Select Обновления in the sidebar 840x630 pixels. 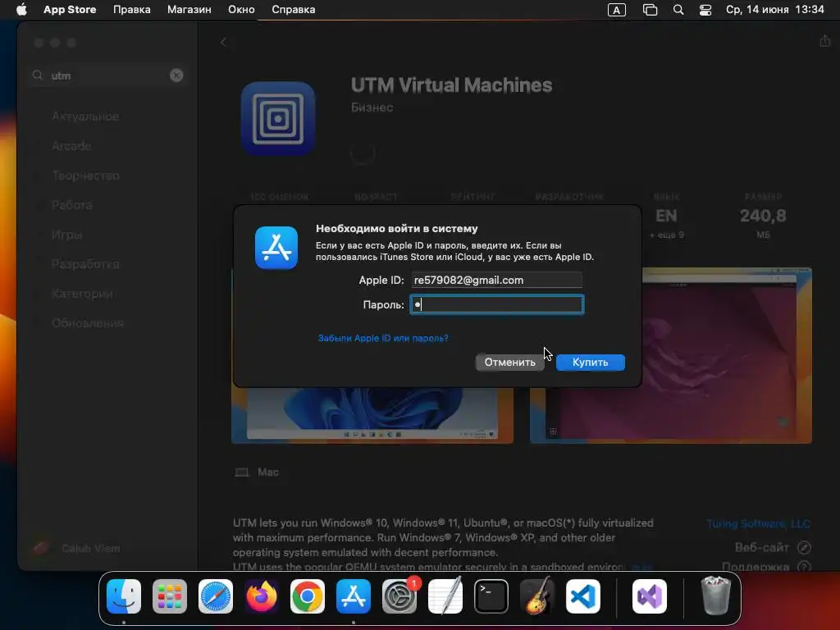[x=87, y=323]
